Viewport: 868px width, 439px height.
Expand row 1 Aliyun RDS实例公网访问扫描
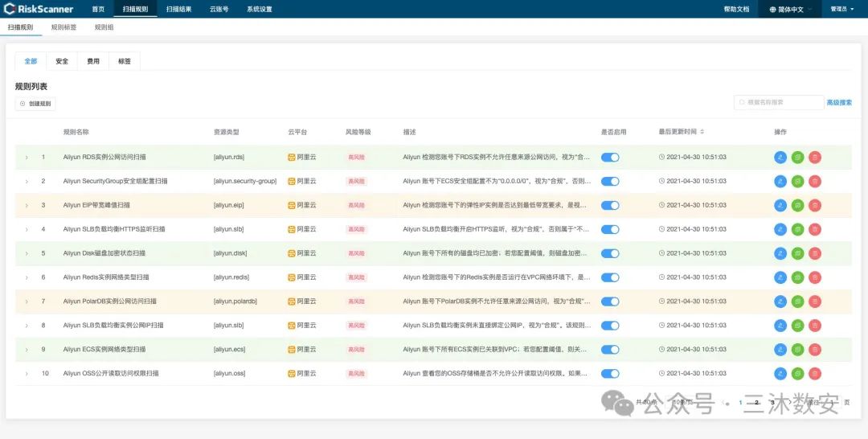[26, 158]
